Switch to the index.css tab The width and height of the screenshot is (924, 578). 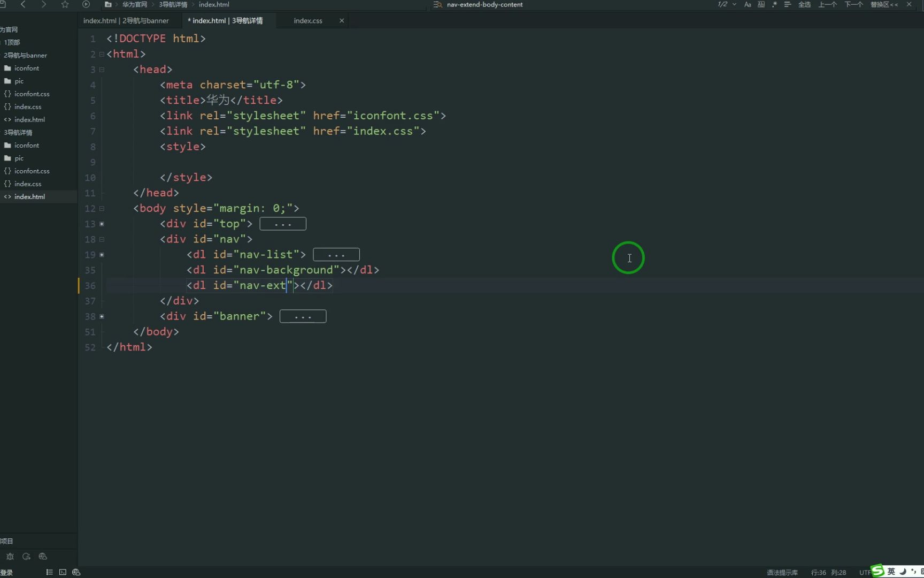(x=308, y=20)
